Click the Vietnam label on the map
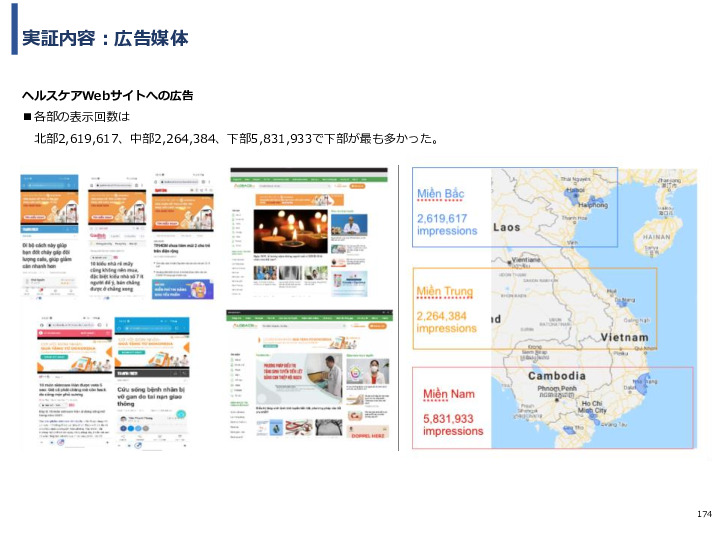Viewport: 720px width, 540px height. coord(624,338)
